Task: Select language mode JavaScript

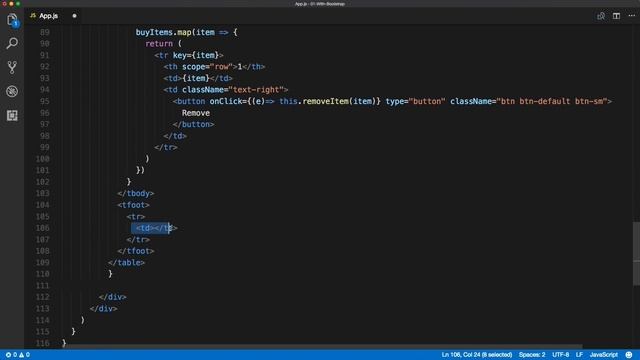Action: pos(603,355)
